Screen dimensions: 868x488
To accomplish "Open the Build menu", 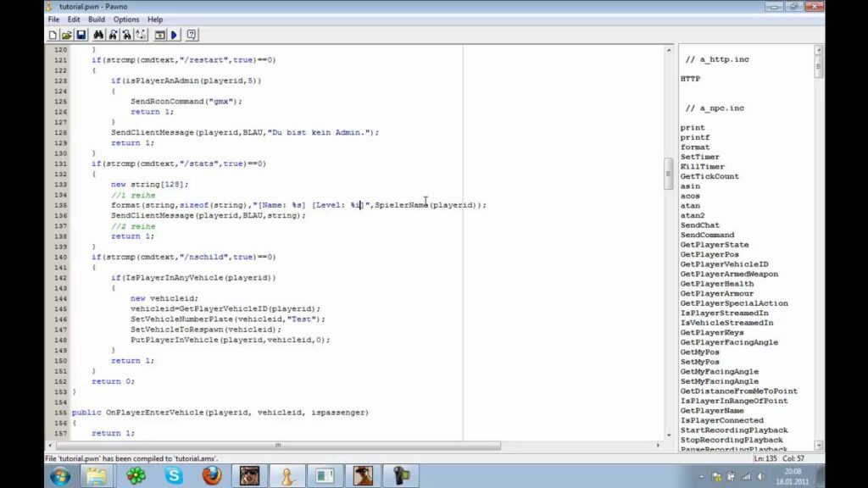I will (x=97, y=19).
